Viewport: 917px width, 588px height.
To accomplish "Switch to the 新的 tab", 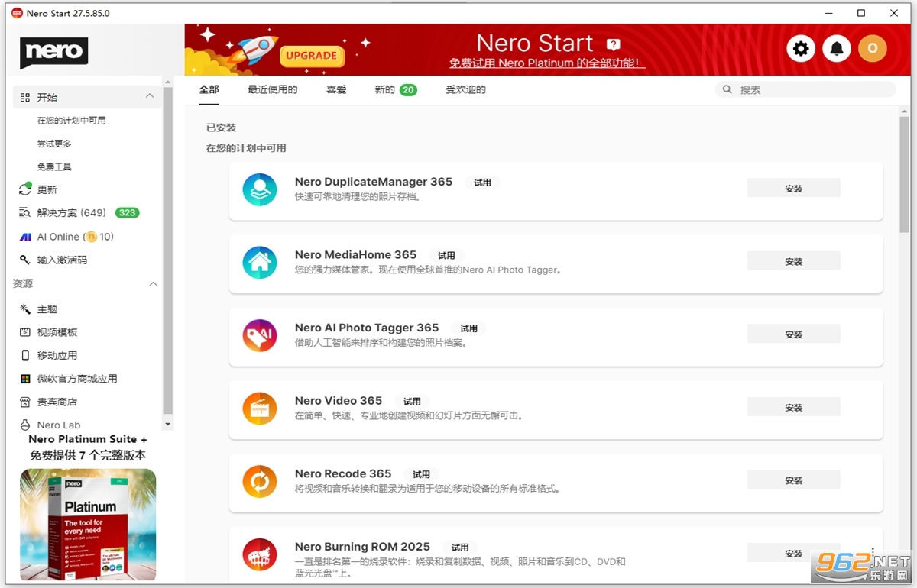I will pyautogui.click(x=385, y=89).
